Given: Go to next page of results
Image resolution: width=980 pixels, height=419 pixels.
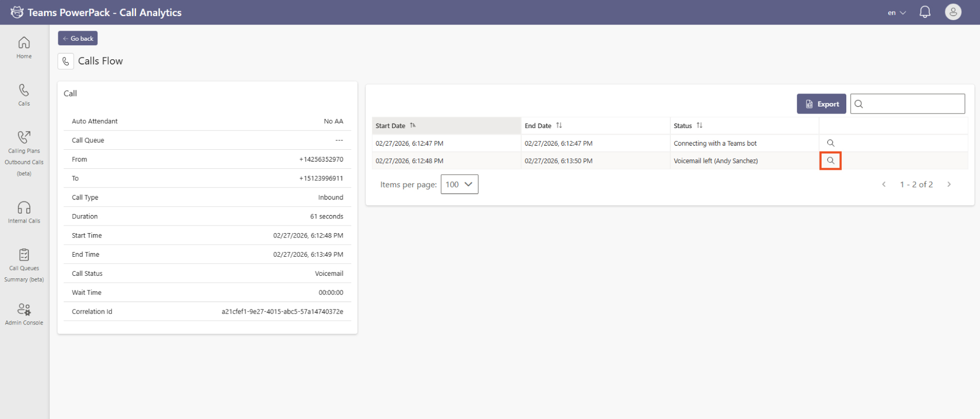Looking at the screenshot, I should [949, 184].
